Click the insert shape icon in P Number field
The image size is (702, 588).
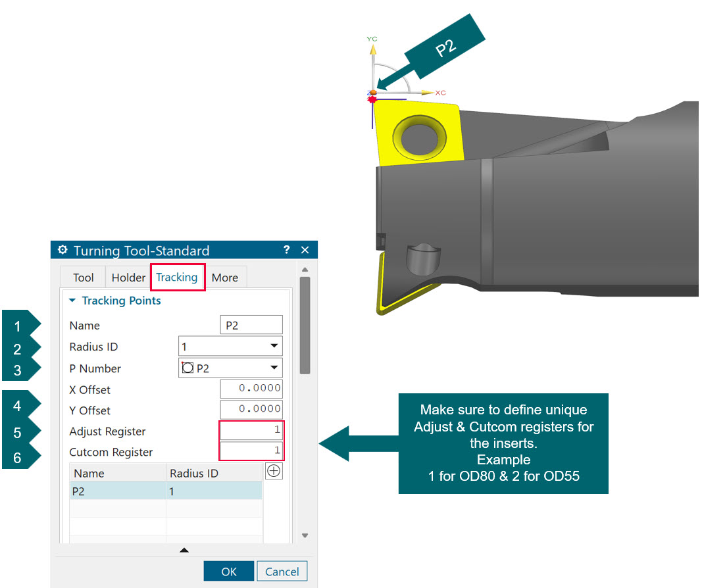[187, 368]
